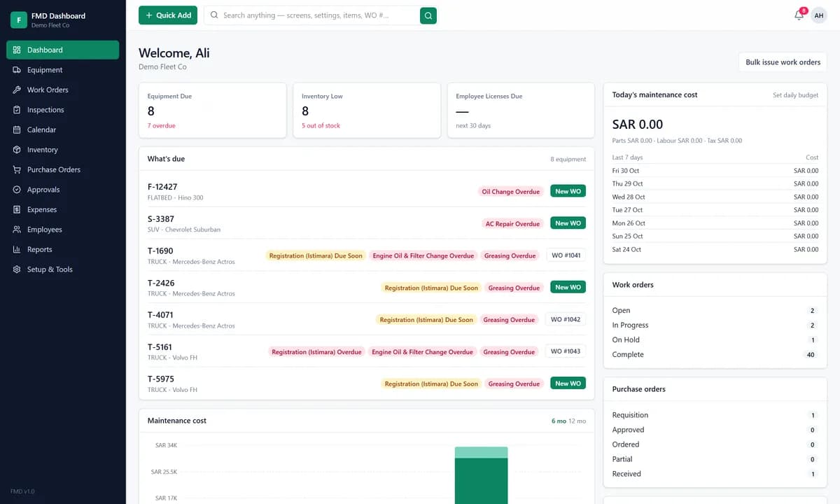Screen dimensions: 840x504
Task: Click the dark green maintenance cost bar
Action: 481,481
